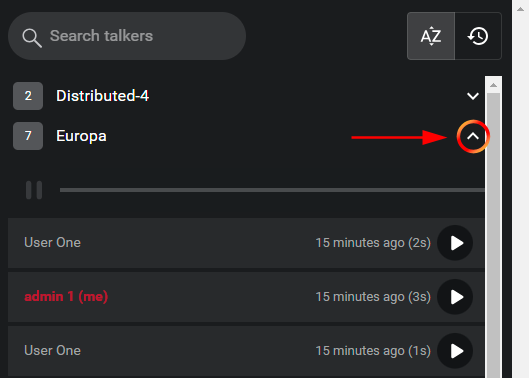This screenshot has height=378, width=529.
Task: Play User One's 2s recording
Action: [455, 243]
